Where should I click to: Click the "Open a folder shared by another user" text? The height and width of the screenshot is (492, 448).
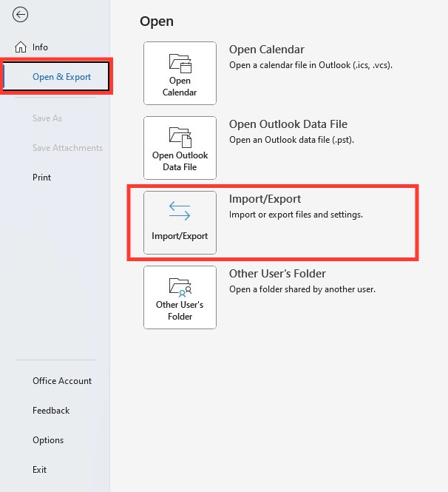point(302,289)
